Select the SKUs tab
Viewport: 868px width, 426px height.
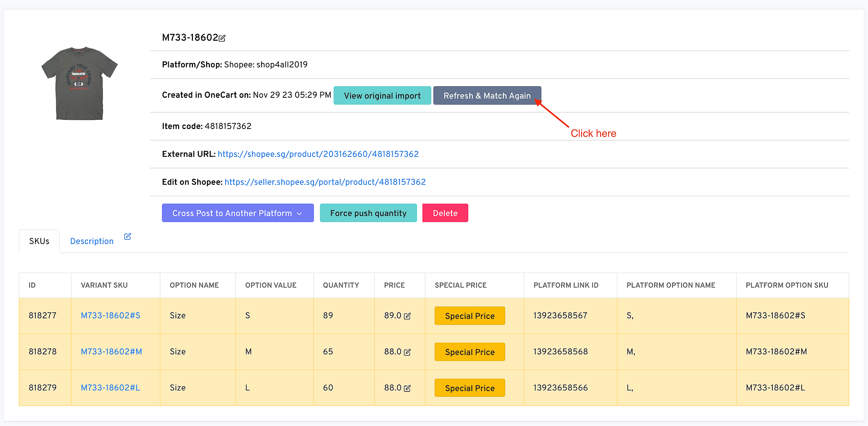39,241
